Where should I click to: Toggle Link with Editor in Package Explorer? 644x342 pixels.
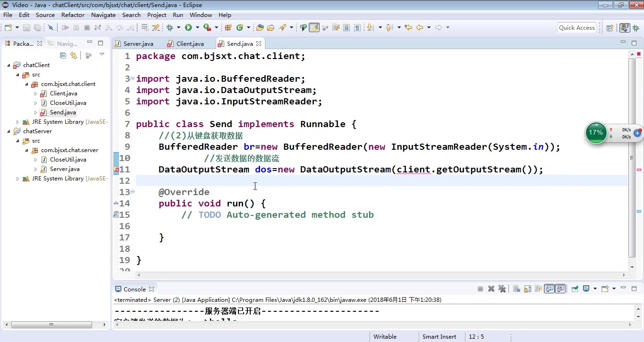point(74,55)
